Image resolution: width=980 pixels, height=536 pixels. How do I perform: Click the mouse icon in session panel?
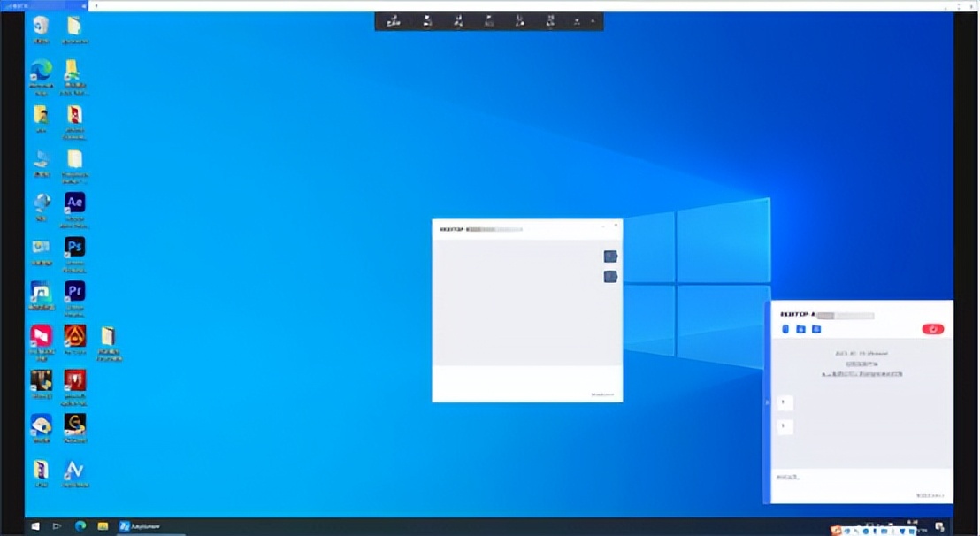[x=785, y=329]
